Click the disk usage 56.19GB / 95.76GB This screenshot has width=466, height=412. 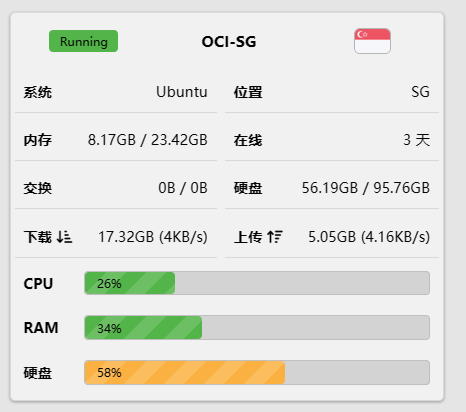point(366,188)
